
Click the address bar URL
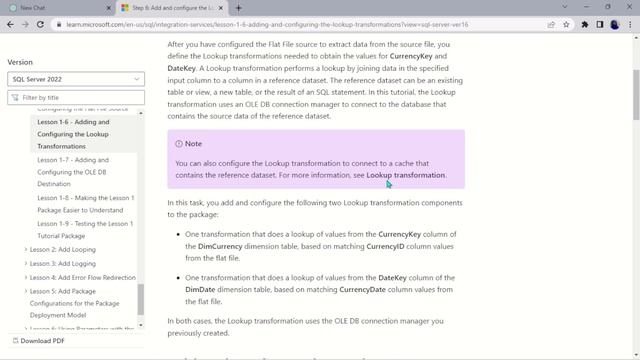coord(267,24)
